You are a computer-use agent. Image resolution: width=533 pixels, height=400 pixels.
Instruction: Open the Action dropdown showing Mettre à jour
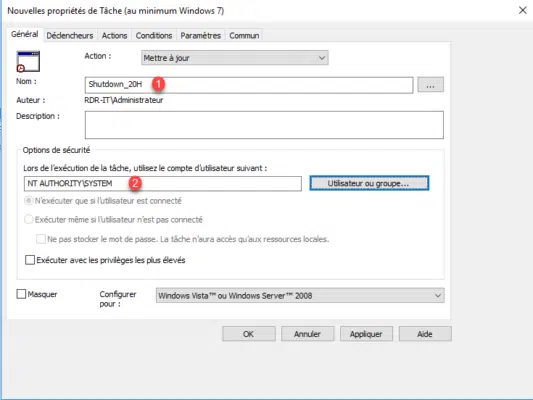(x=235, y=58)
